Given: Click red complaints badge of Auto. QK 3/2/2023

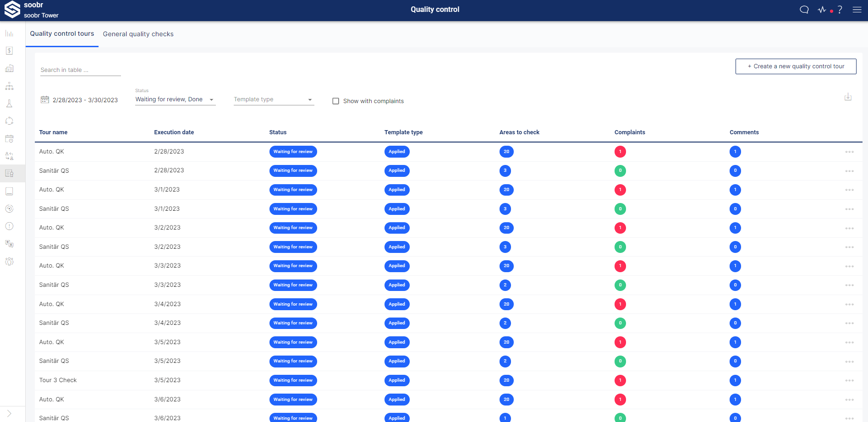Looking at the screenshot, I should 620,228.
